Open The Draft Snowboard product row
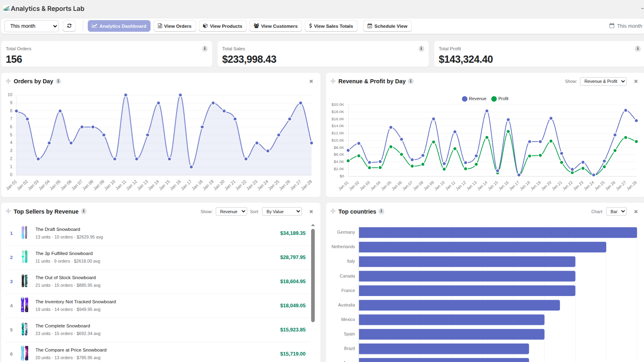This screenshot has height=362, width=644. point(159,233)
